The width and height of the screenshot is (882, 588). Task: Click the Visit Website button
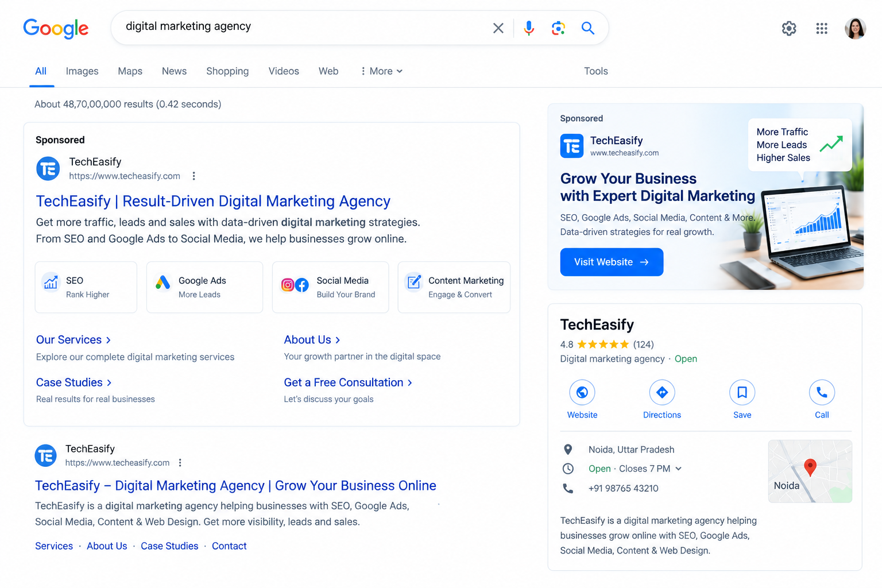(612, 262)
